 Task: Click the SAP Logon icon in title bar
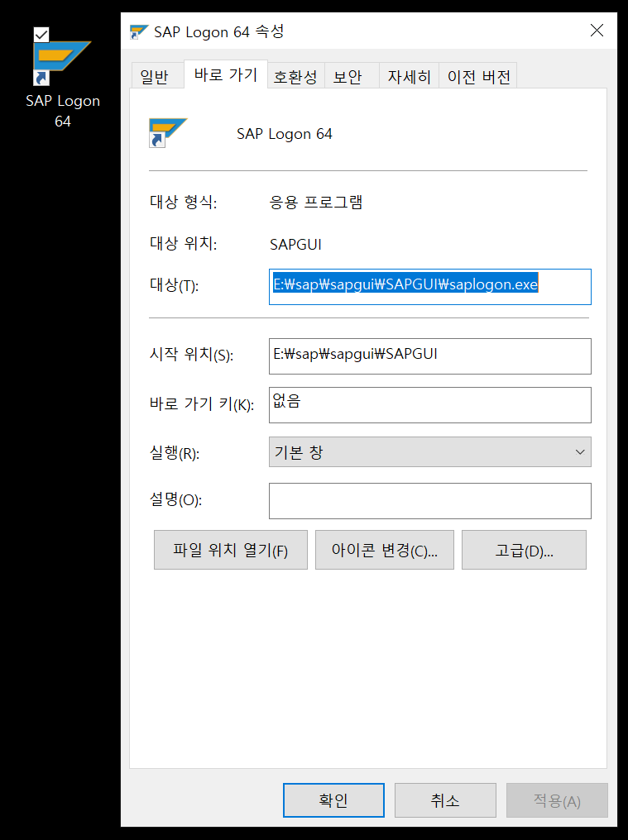pos(139,31)
